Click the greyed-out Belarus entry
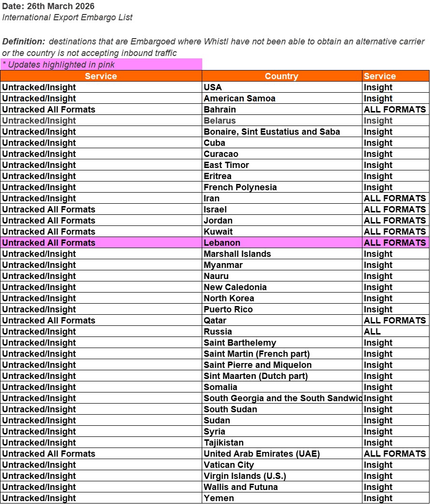The image size is (430, 504). click(218, 120)
